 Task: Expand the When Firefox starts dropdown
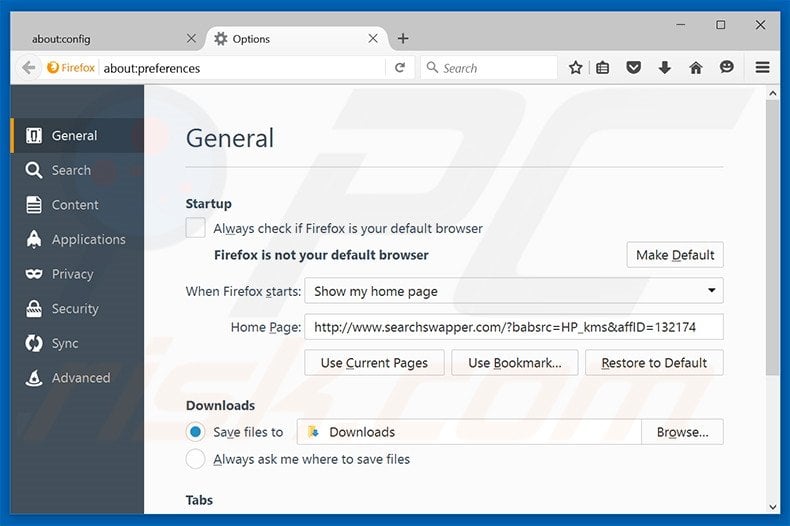(x=514, y=291)
